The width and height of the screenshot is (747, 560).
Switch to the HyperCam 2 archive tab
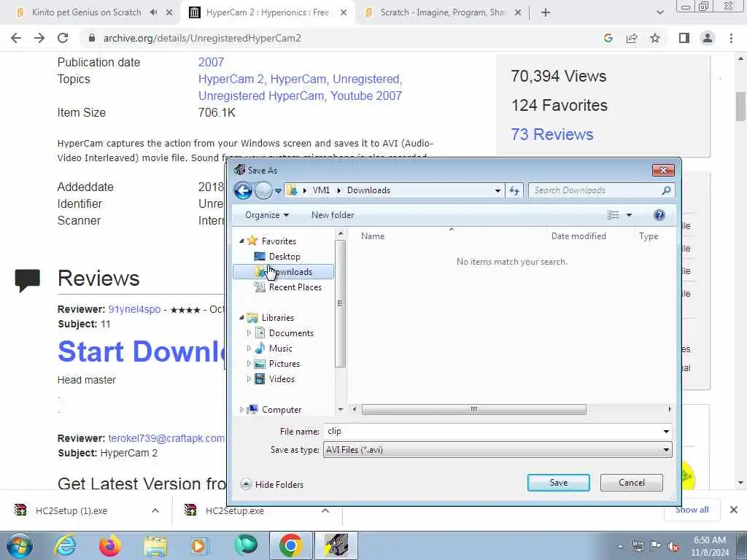point(267,12)
